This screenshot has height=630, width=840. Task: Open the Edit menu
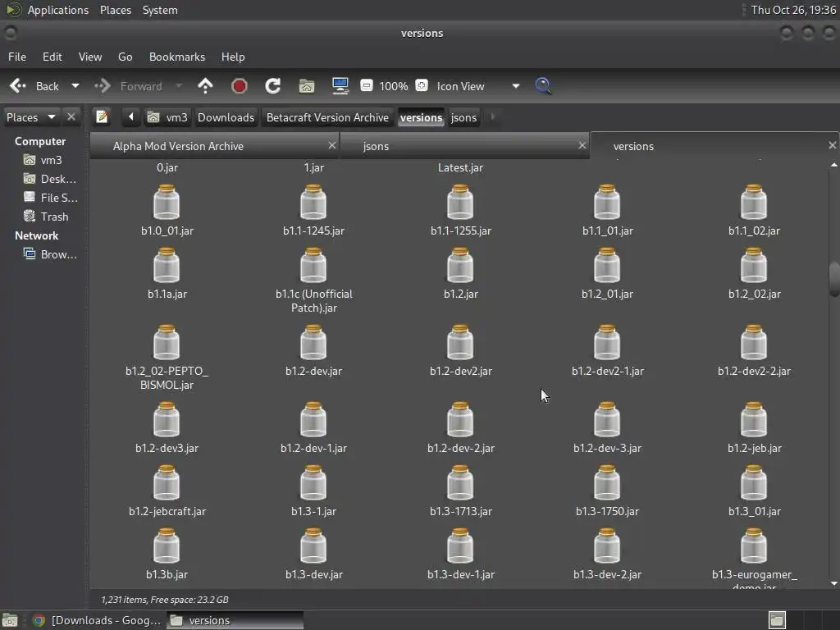click(x=52, y=57)
